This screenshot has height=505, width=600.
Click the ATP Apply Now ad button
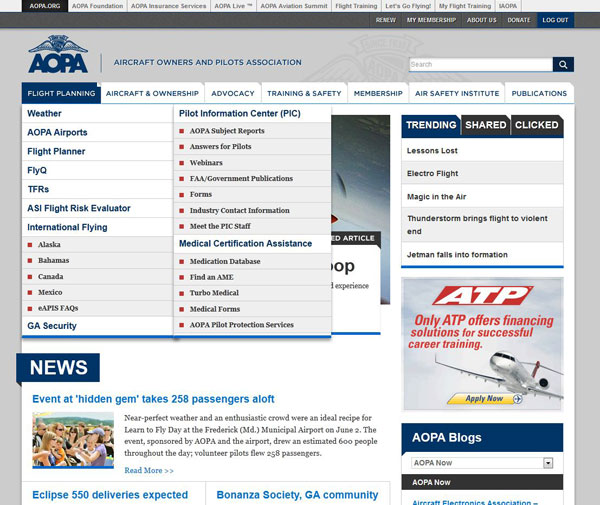(483, 398)
